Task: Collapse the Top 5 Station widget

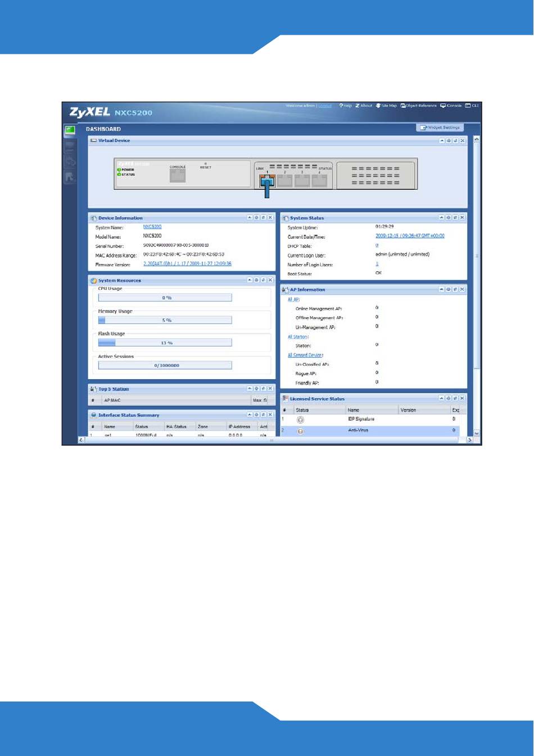Action: [250, 389]
